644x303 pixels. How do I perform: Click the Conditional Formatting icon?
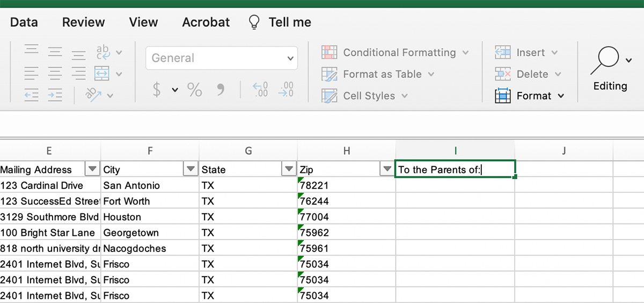tap(330, 52)
